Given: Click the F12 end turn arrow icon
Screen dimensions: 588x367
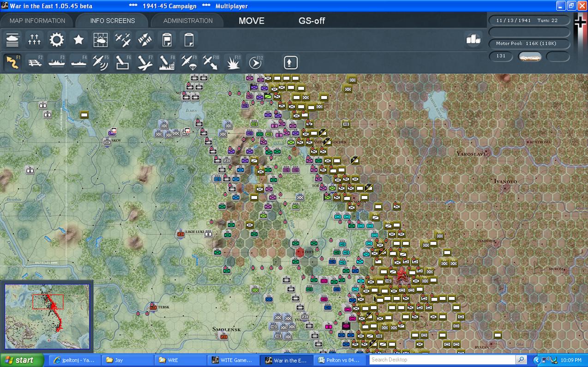Looking at the screenshot, I should (255, 62).
